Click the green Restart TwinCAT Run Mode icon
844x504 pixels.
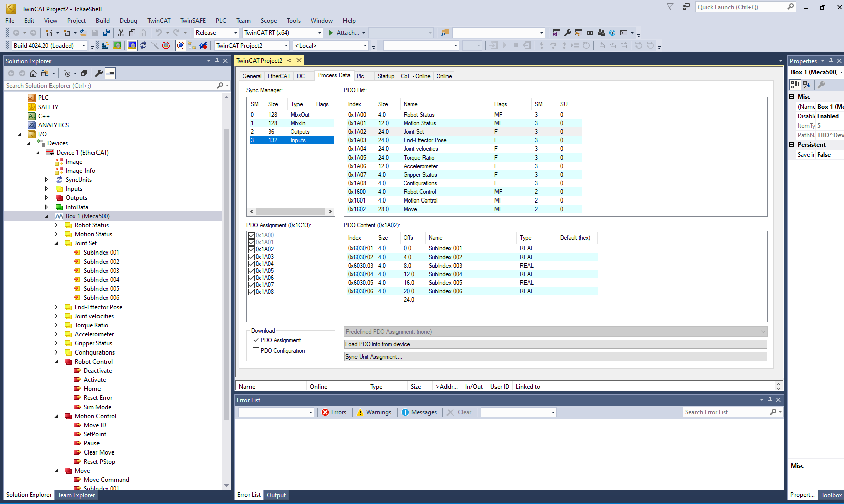[117, 45]
